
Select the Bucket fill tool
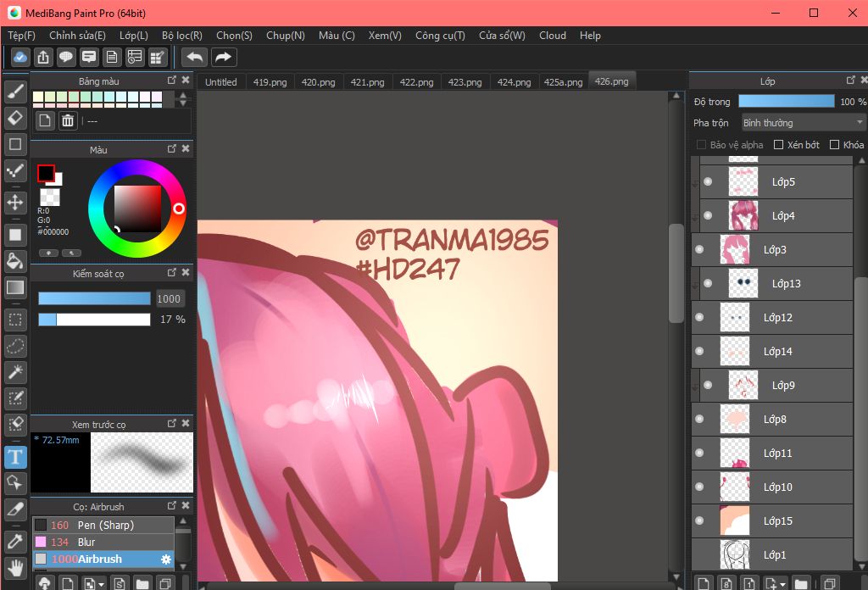[15, 261]
